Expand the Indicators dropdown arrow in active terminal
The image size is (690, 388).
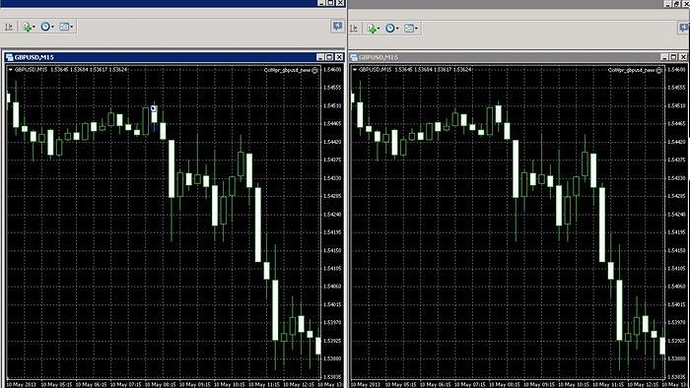pos(33,27)
